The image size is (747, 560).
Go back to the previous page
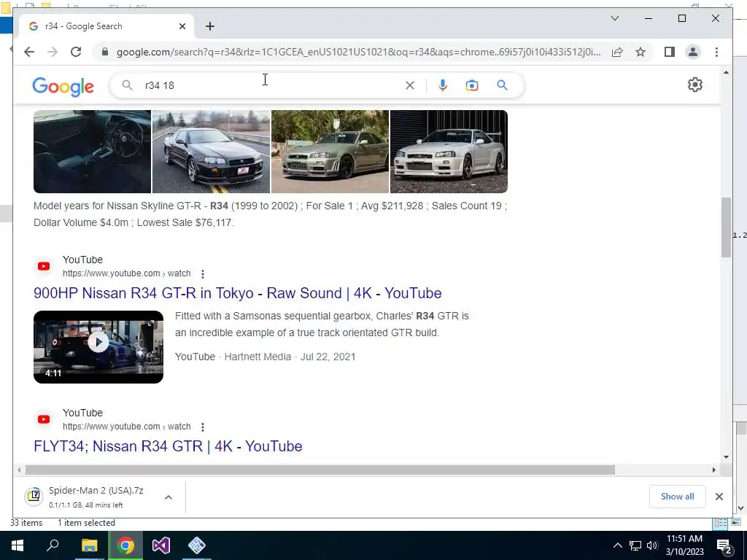point(29,52)
